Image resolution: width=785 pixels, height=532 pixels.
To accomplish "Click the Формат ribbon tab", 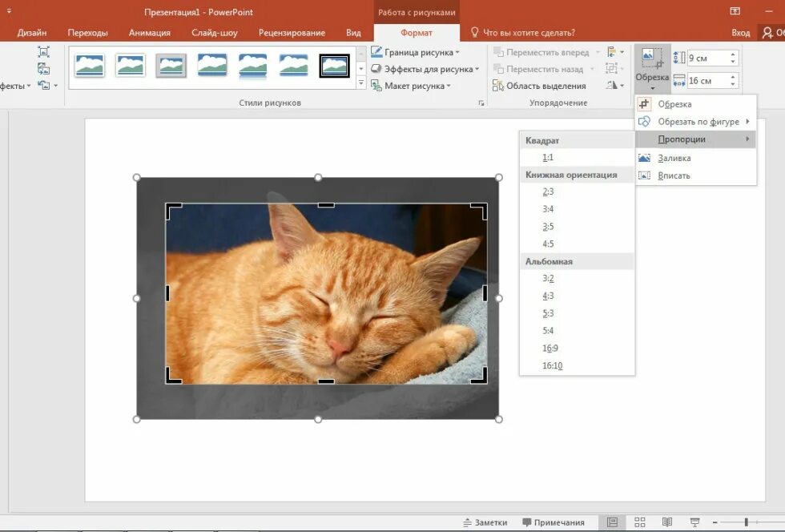I will (x=417, y=33).
